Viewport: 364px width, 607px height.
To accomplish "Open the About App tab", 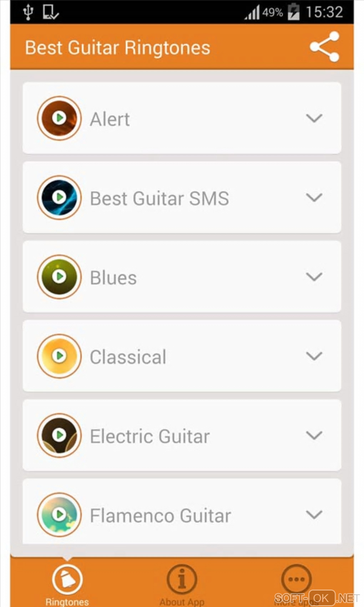I will pyautogui.click(x=182, y=584).
